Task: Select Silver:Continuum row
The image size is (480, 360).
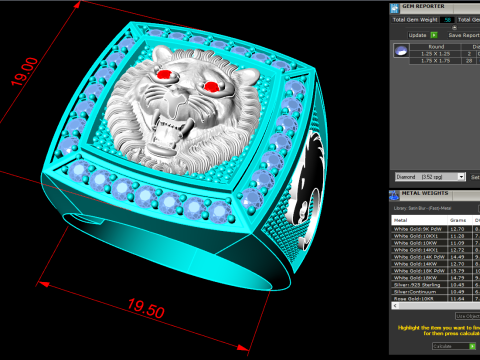Action: pos(436,292)
